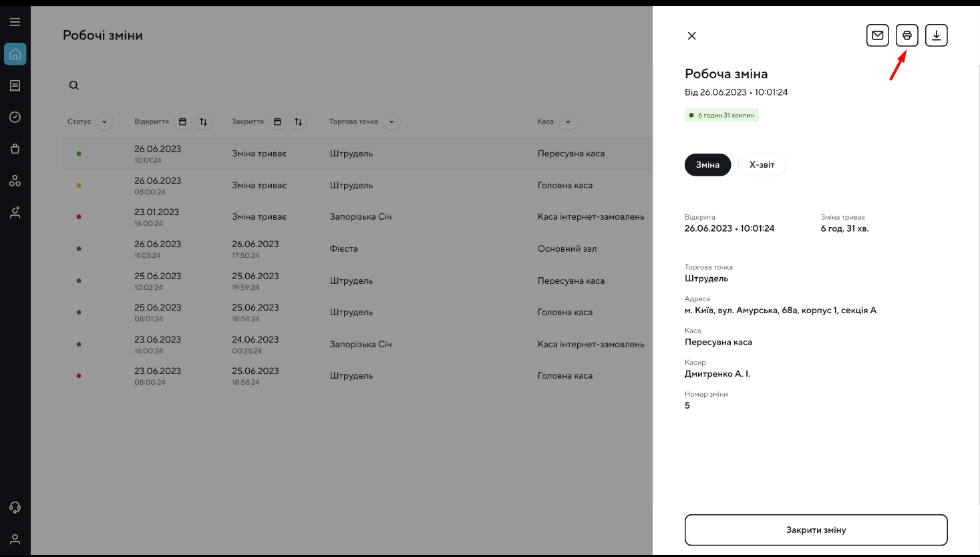This screenshot has width=980, height=557.
Task: Open the Відкриття date calendar picker
Action: coord(182,122)
